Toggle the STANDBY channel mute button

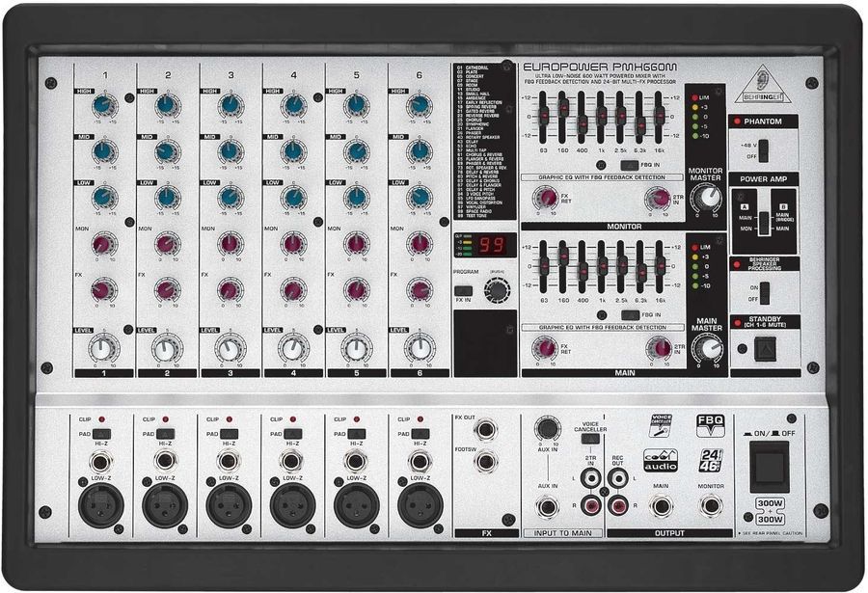pos(765,349)
